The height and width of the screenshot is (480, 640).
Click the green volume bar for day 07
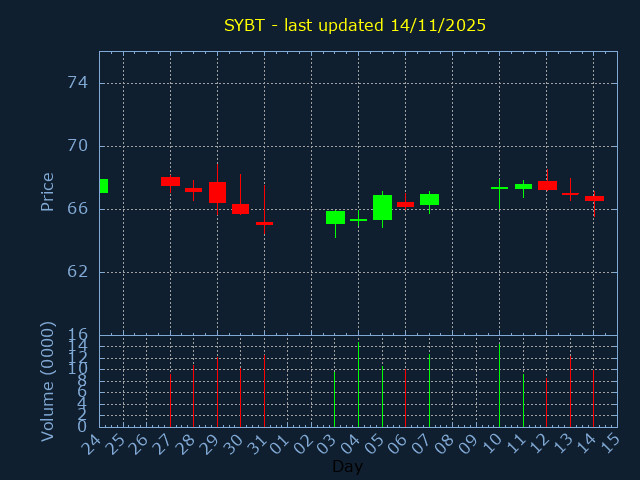(x=429, y=391)
